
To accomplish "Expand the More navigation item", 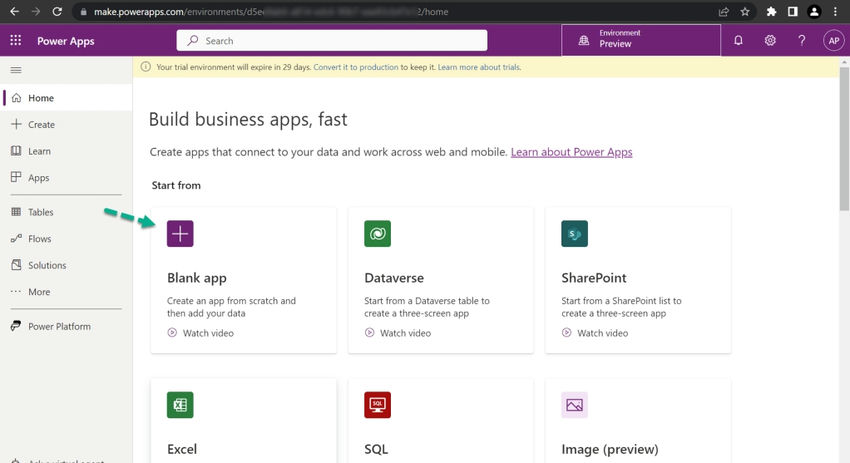I will (x=38, y=292).
